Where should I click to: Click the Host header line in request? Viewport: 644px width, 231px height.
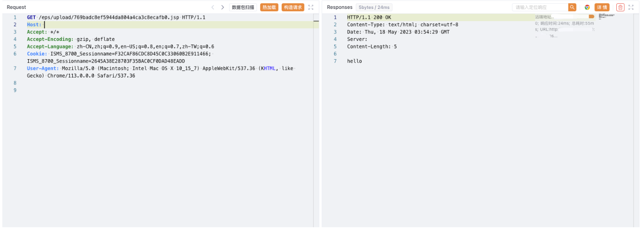[x=34, y=25]
